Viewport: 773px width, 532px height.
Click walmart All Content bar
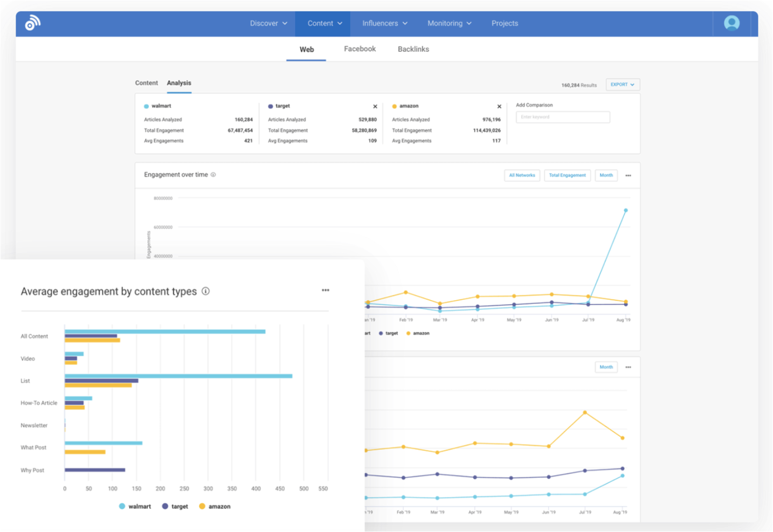[165, 331]
